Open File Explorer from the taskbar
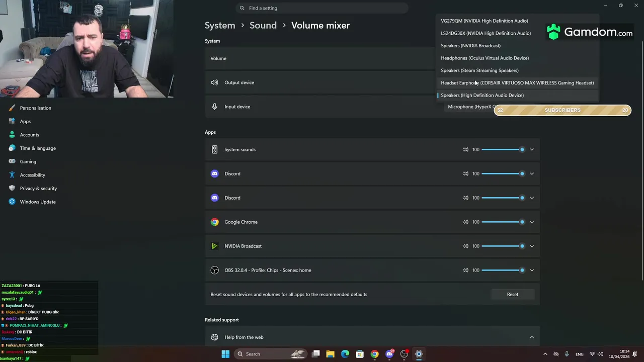644x362 pixels. (x=331, y=354)
